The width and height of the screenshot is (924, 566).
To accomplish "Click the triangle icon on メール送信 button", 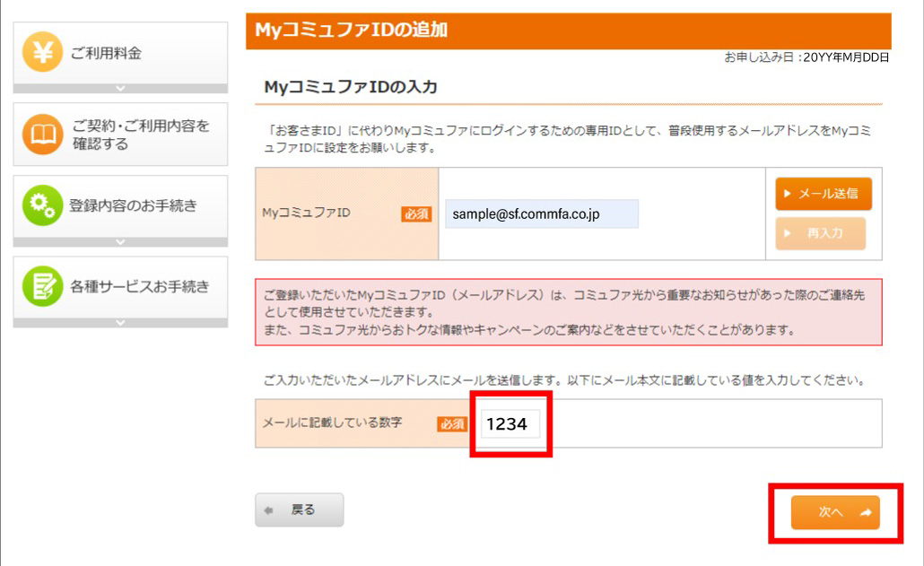I will [789, 194].
